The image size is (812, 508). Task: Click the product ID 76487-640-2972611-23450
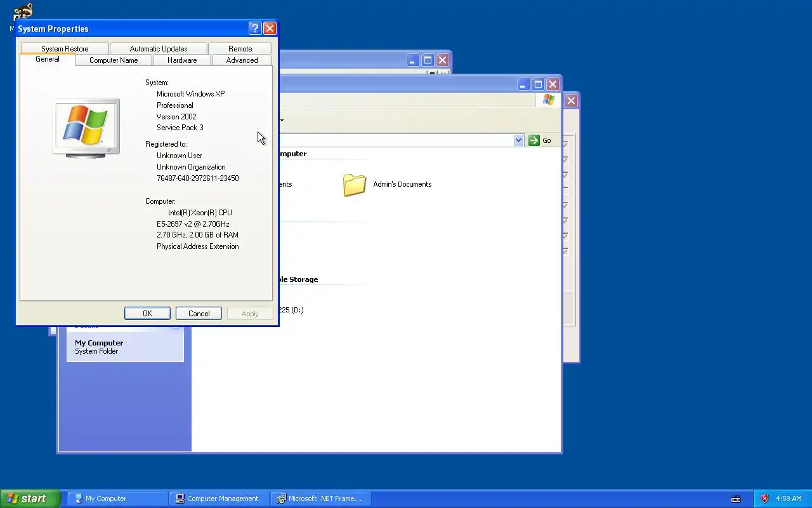point(198,178)
